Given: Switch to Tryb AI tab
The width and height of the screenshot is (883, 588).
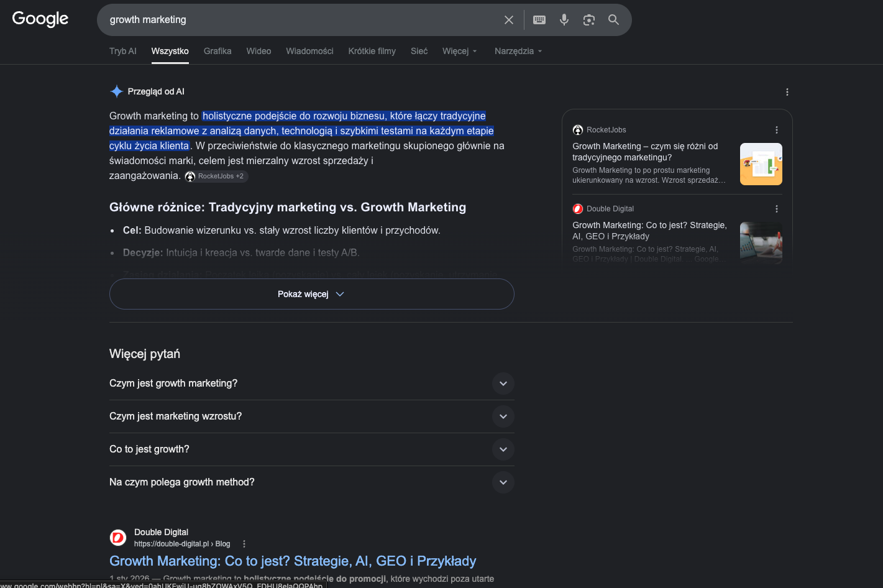Looking at the screenshot, I should [123, 51].
